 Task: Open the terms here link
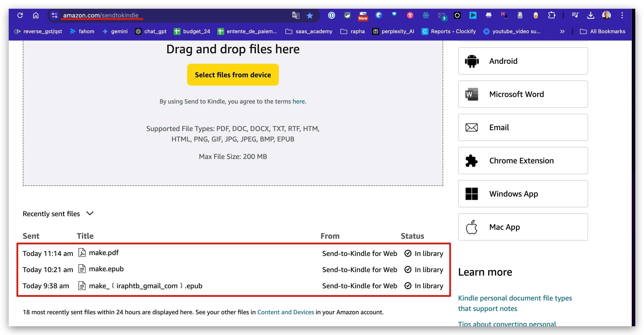(x=298, y=101)
